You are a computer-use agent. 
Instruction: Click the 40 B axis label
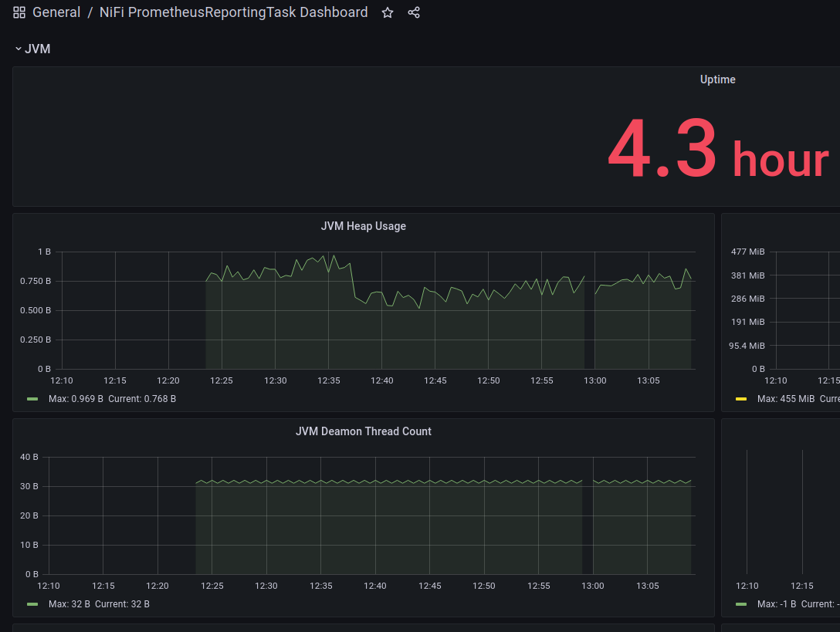pos(29,458)
